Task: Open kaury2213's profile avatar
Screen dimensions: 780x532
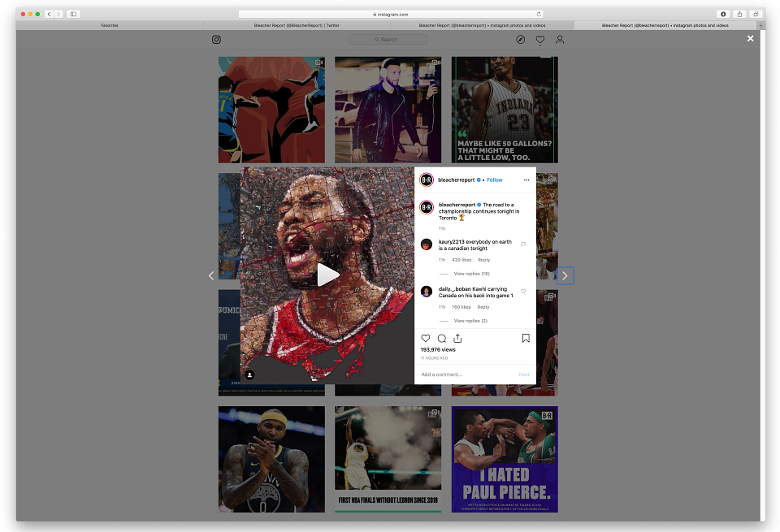Action: pos(427,244)
